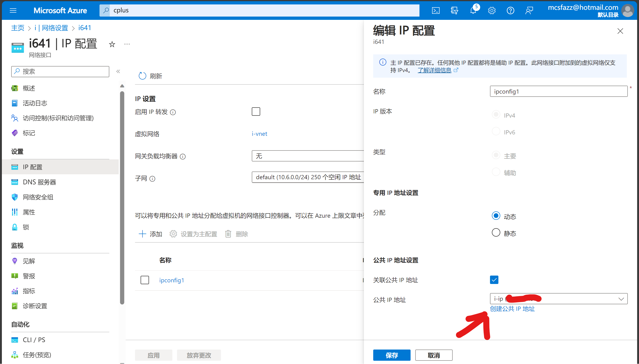
Task: Uncheck 关联公共 IP 地址 checkbox
Action: [x=494, y=280]
